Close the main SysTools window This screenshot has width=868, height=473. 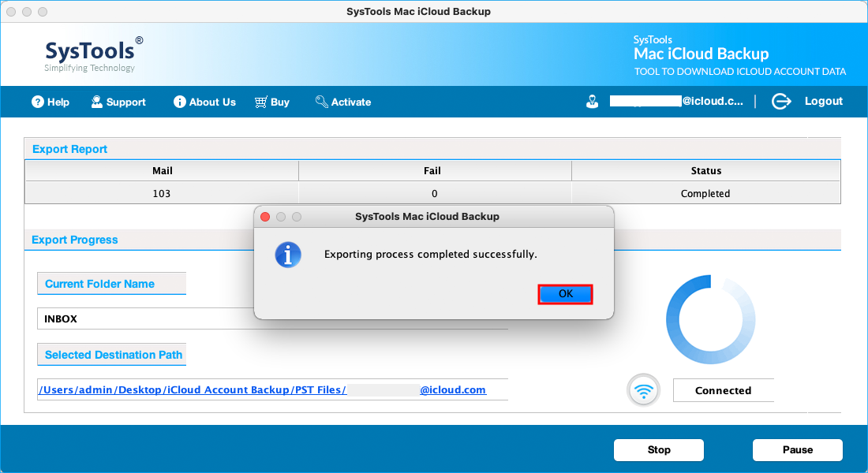click(11, 12)
